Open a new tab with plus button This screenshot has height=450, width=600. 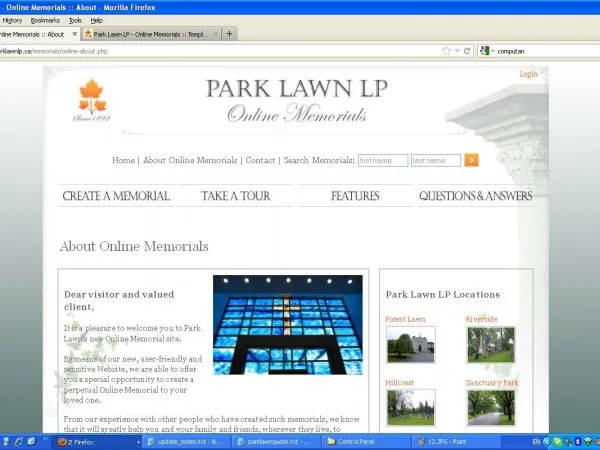(230, 33)
